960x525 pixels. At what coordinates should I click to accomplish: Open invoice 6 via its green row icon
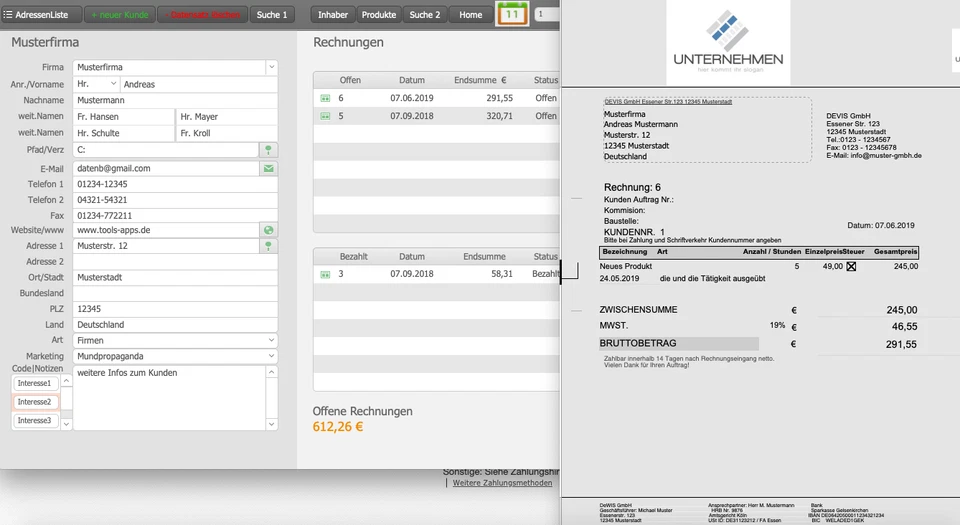(325, 99)
